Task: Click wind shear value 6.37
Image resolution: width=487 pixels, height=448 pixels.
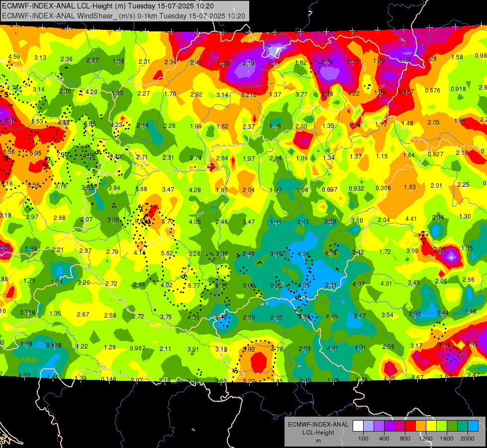Action: (221, 285)
